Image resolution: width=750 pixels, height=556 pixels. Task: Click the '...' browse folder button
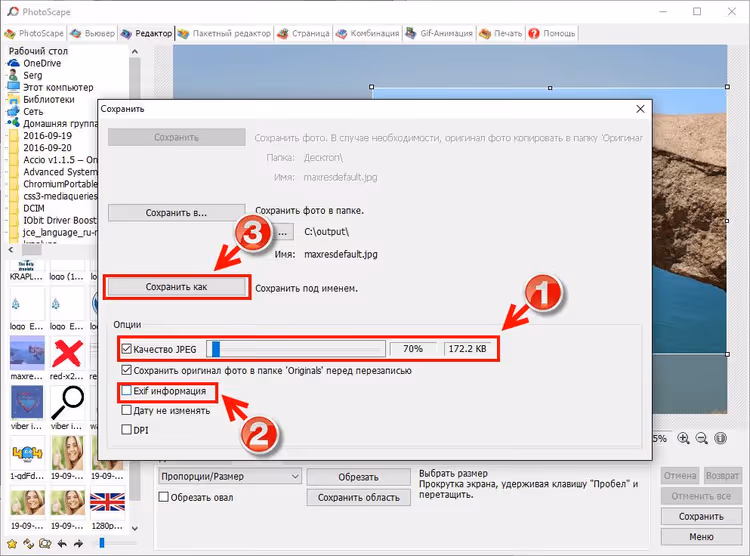tap(283, 233)
